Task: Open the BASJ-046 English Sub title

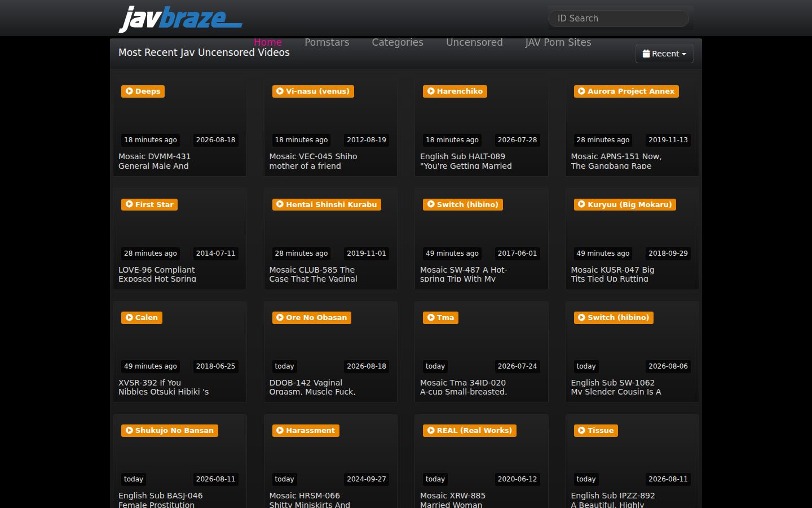Action: pos(161,500)
